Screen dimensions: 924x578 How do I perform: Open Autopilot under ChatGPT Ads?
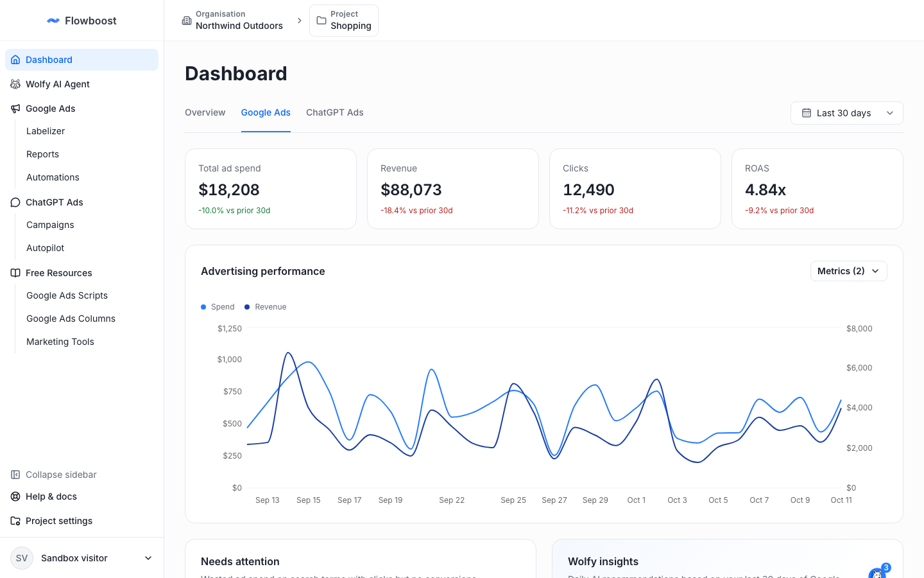[45, 248]
